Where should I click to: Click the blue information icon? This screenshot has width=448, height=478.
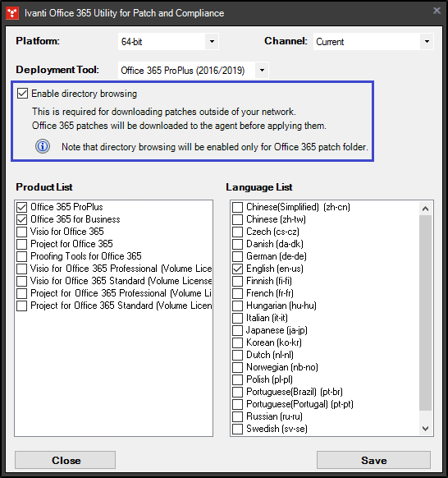(43, 147)
